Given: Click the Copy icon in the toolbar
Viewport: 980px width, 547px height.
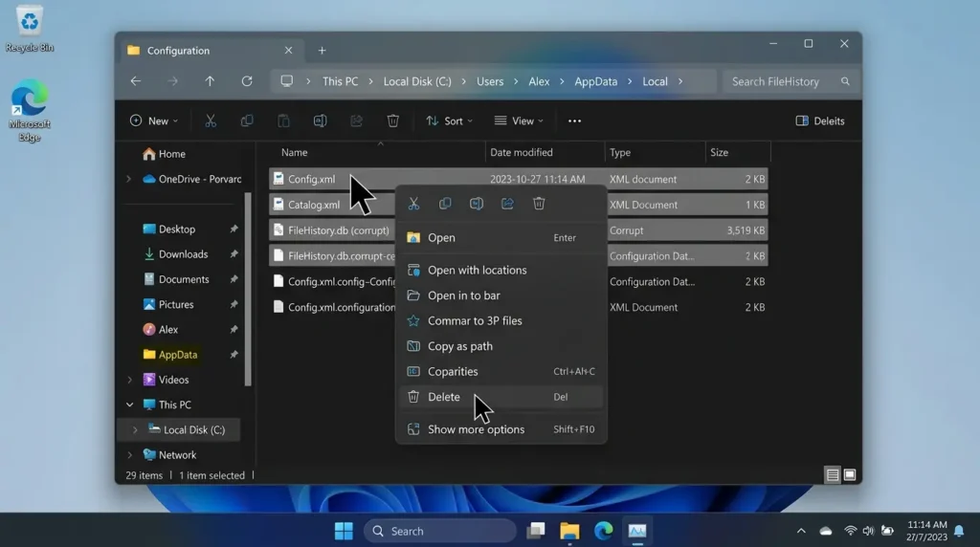Looking at the screenshot, I should pyautogui.click(x=247, y=121).
